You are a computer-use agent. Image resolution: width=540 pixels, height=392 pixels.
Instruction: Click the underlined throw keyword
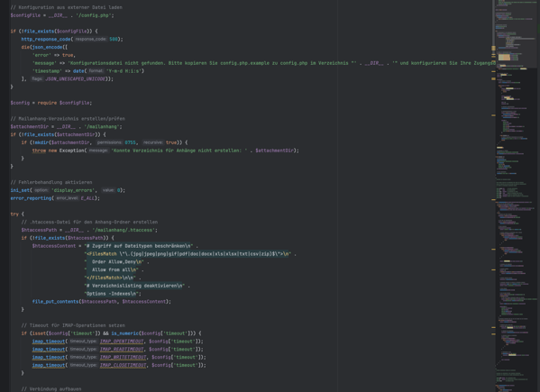[x=39, y=150]
